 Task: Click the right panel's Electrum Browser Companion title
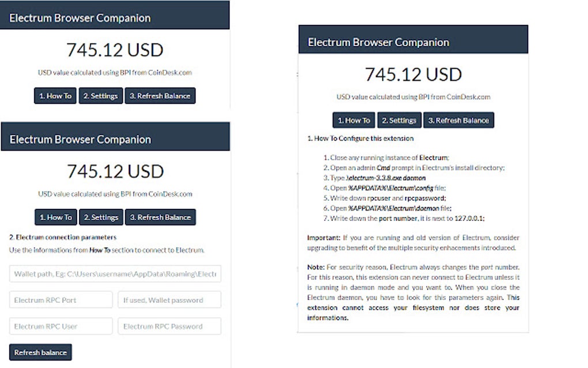[x=379, y=42]
